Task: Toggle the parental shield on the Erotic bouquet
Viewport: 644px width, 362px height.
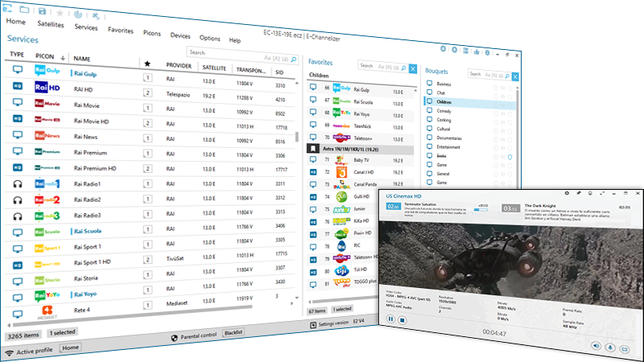Action: [x=509, y=157]
